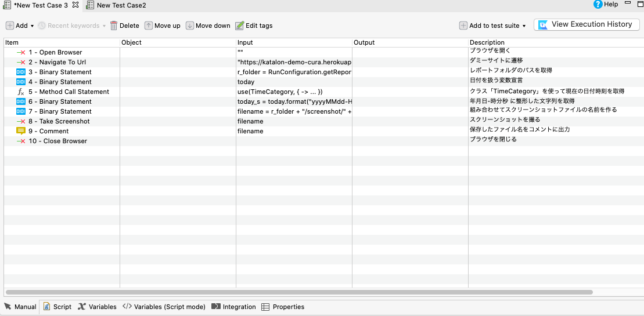The width and height of the screenshot is (644, 316).
Task: Click the description 'スクリーンショットを撮る'
Action: (505, 119)
